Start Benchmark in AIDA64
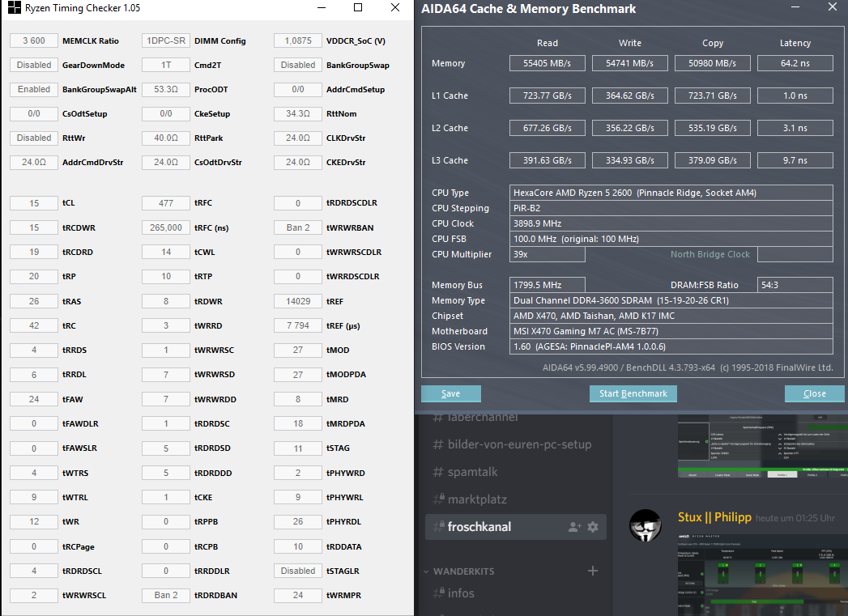Viewport: 848px width, 616px height. tap(633, 393)
